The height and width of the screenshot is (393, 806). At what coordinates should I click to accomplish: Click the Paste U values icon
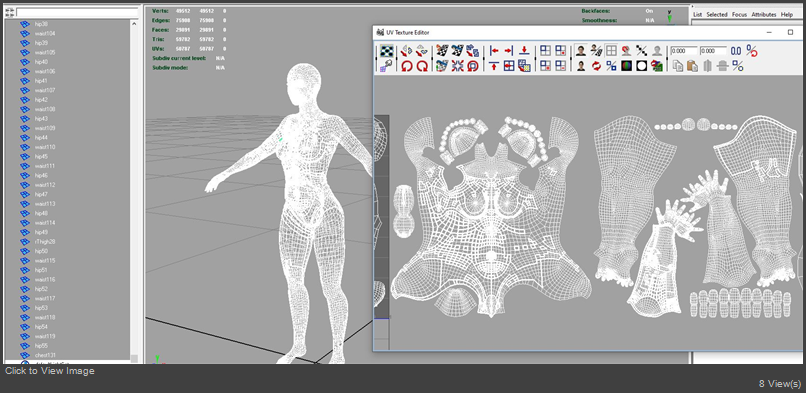click(x=708, y=66)
